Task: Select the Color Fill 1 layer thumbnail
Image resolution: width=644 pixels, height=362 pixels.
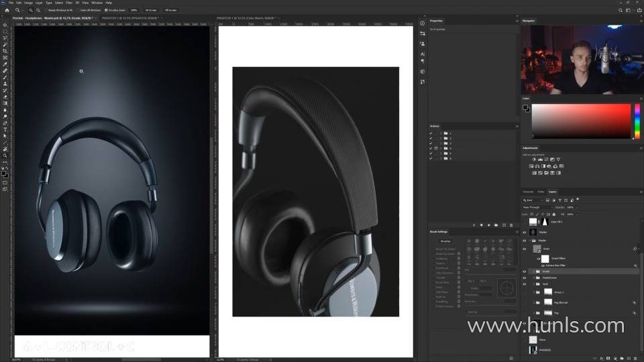Action: (x=533, y=222)
